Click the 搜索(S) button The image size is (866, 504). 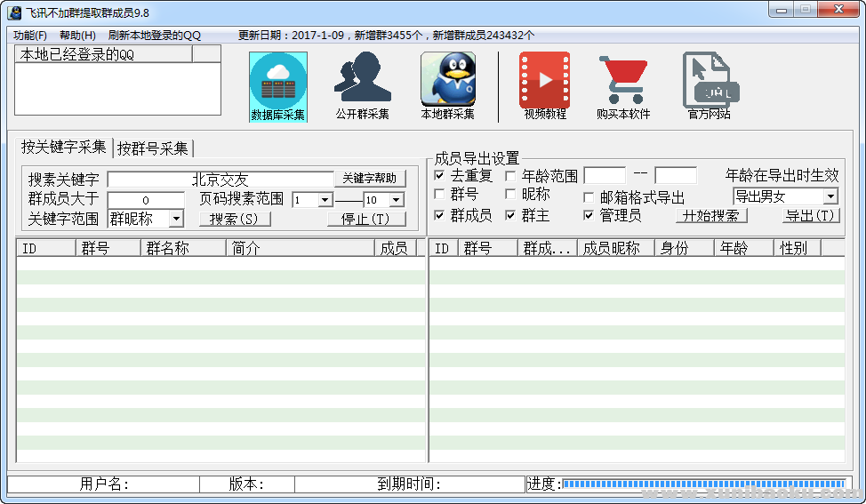pyautogui.click(x=235, y=220)
